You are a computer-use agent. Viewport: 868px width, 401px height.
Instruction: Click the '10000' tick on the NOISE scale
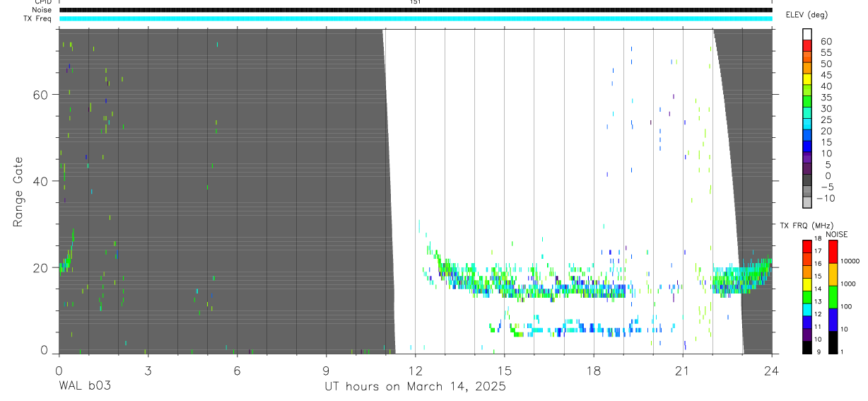[x=850, y=261]
